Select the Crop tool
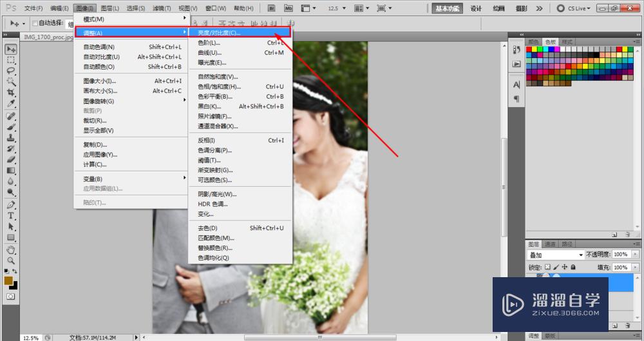 [11, 92]
